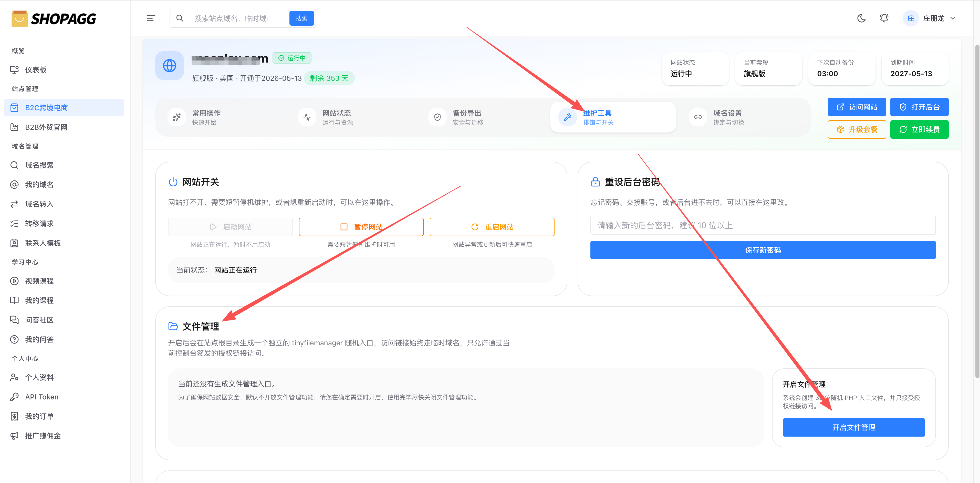Open 我的域名 in sidebar
Screen dimensions: 980x483
tap(64, 185)
